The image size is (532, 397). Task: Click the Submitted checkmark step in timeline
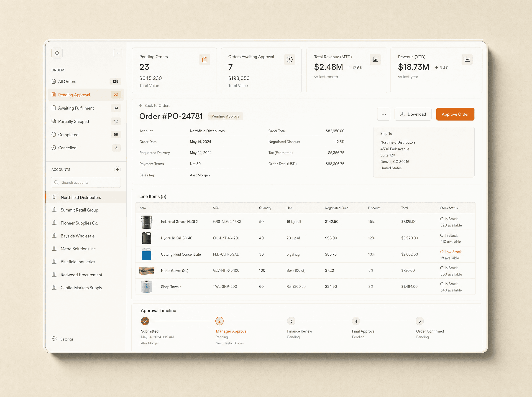pyautogui.click(x=145, y=321)
